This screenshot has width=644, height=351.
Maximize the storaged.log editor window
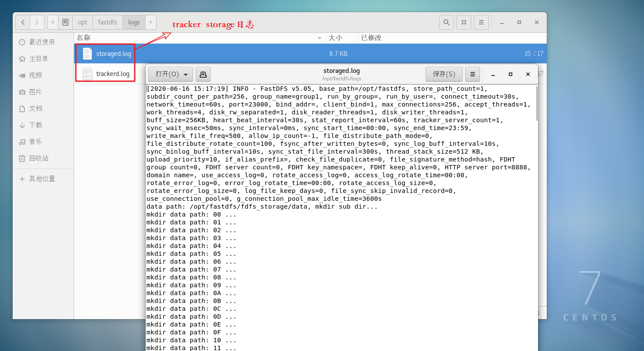pos(511,74)
